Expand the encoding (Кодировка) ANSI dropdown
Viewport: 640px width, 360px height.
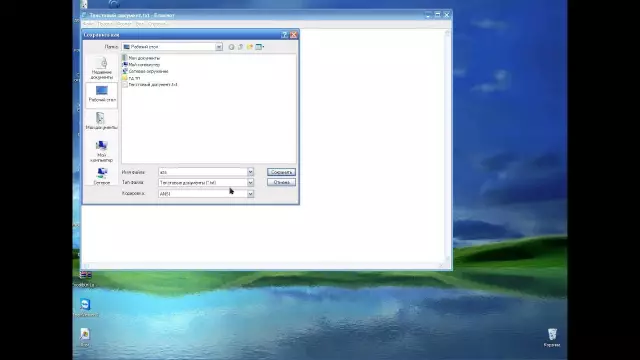(x=250, y=193)
